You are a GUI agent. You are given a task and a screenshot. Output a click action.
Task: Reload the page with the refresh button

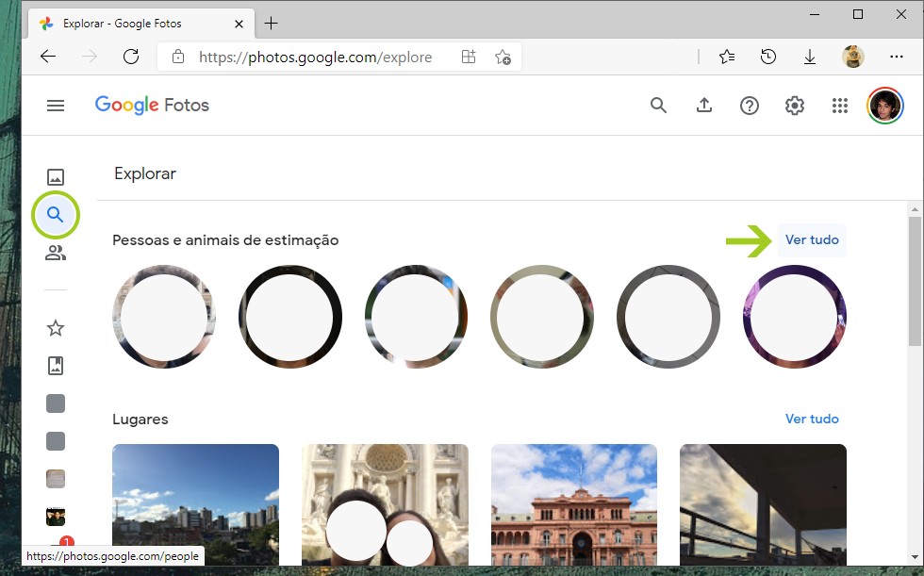(x=131, y=57)
